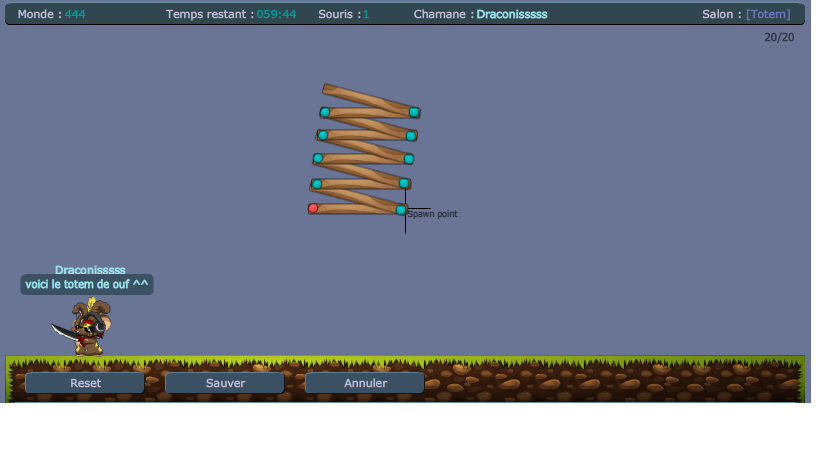The width and height of the screenshot is (819, 460).
Task: Cancel editing with the Annuler button
Action: coord(365,383)
